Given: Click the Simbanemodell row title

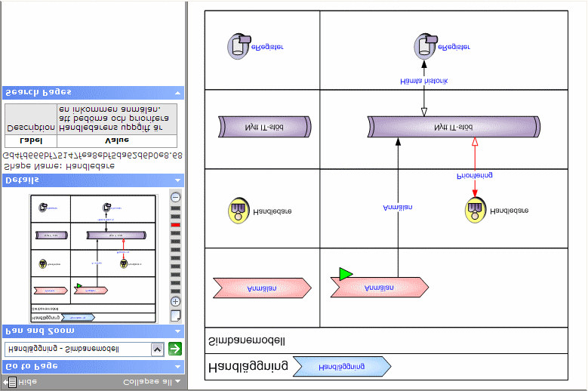Looking at the screenshot, I should click(247, 341).
